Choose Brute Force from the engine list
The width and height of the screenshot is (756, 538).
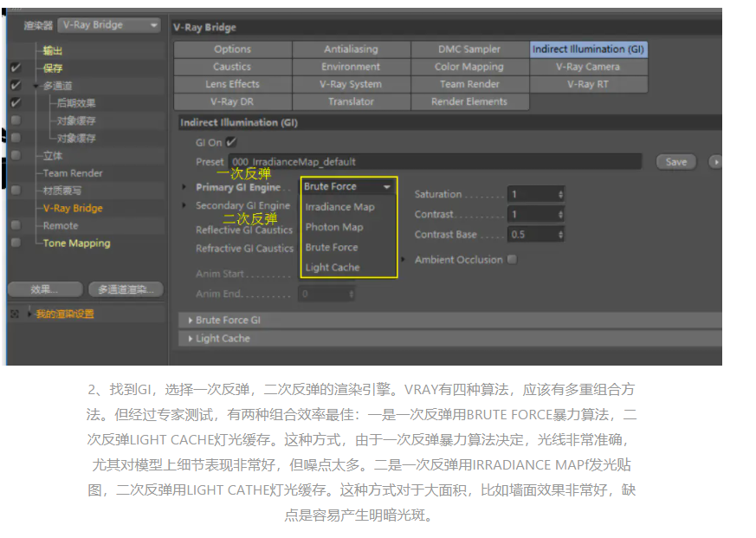[332, 247]
